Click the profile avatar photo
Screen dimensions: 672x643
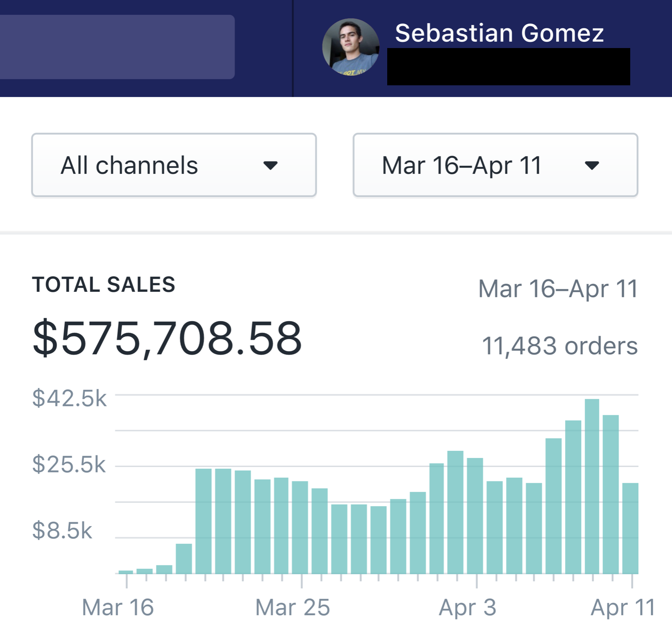[350, 47]
